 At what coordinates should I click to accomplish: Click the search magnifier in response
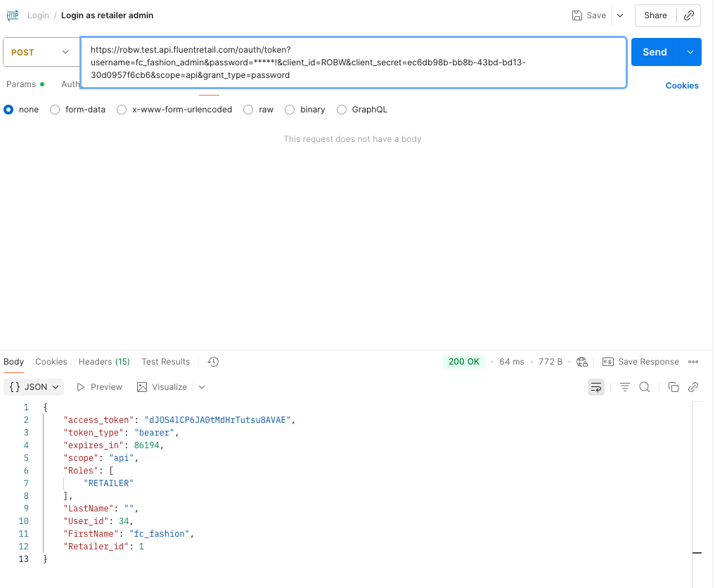[644, 387]
